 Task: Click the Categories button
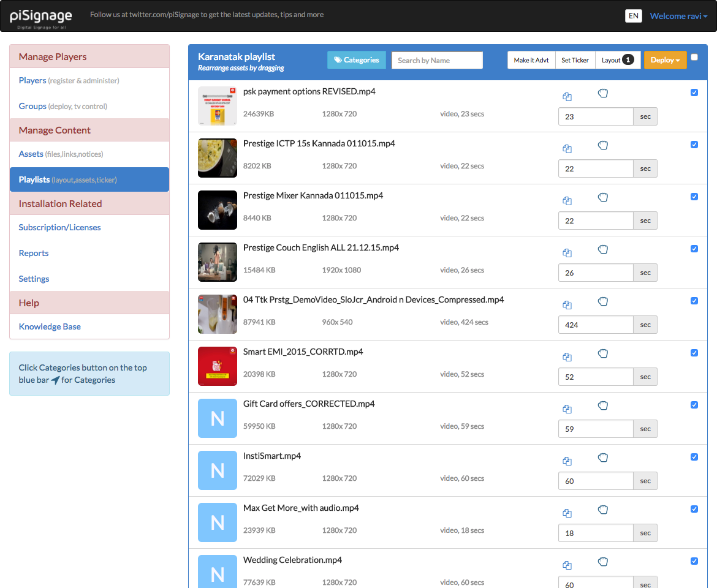pyautogui.click(x=356, y=60)
